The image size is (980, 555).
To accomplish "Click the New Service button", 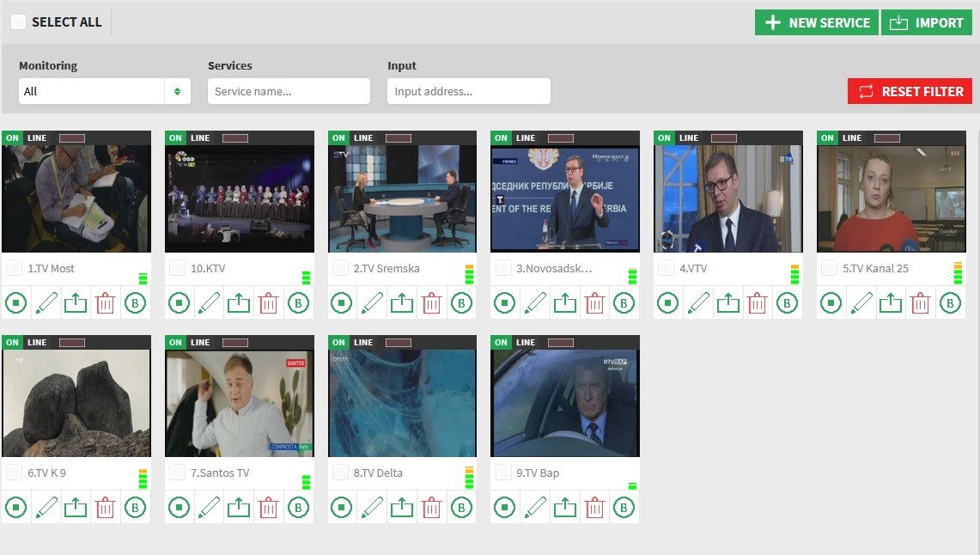I will (816, 22).
